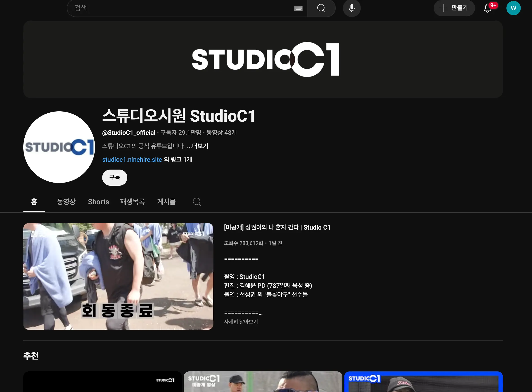Switch to the 동영상 tab
The height and width of the screenshot is (392, 532).
coord(66,202)
